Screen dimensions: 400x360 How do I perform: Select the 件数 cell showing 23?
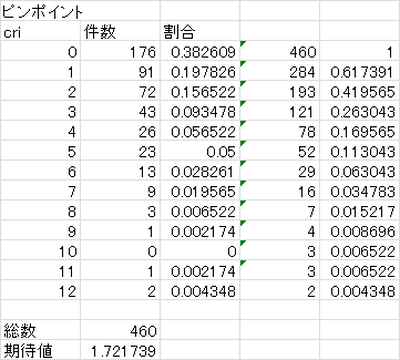pyautogui.click(x=120, y=151)
